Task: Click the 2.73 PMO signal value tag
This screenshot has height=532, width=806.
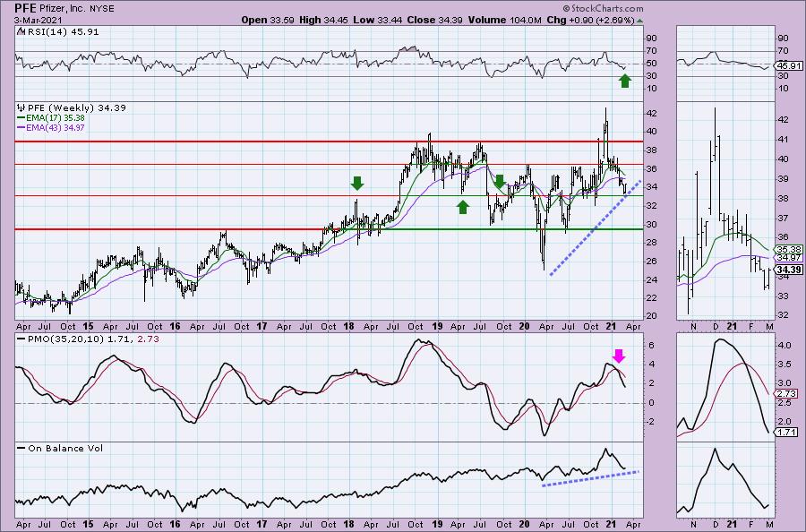Action: (x=787, y=394)
